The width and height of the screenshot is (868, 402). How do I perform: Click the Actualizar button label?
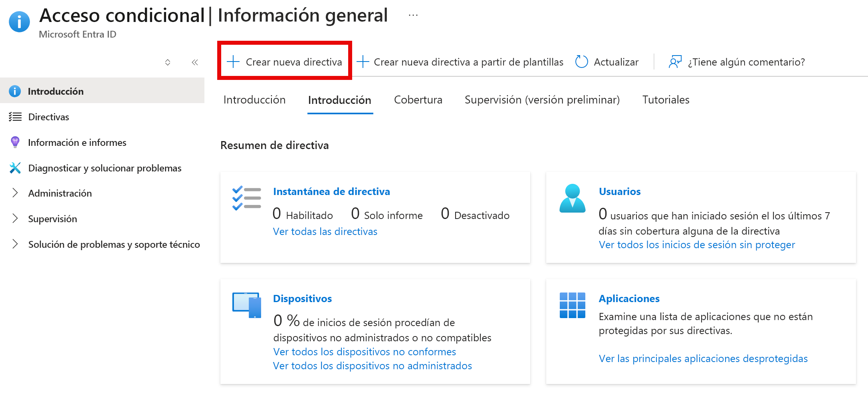[616, 62]
